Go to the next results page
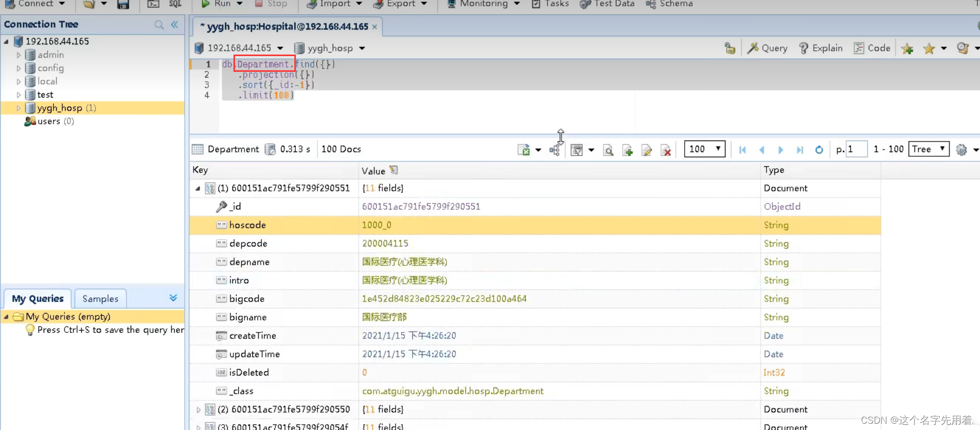Screen dimensions: 980x430 click(781, 150)
